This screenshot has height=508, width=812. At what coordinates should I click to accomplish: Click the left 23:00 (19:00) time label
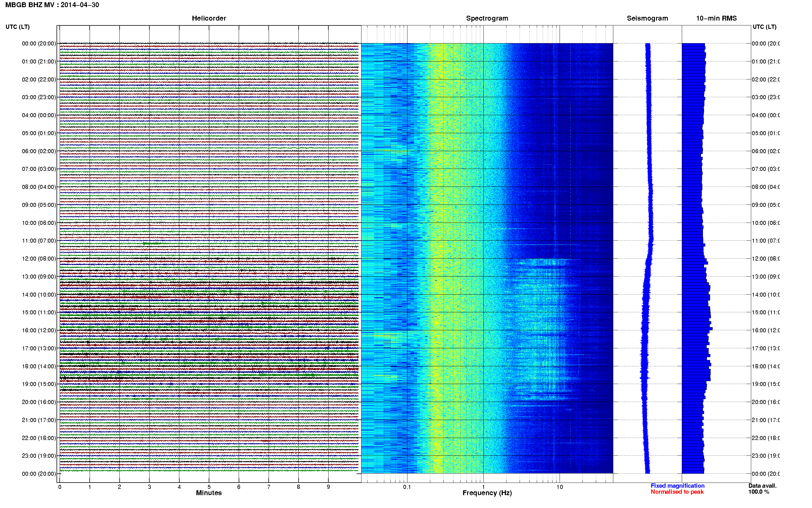39,456
